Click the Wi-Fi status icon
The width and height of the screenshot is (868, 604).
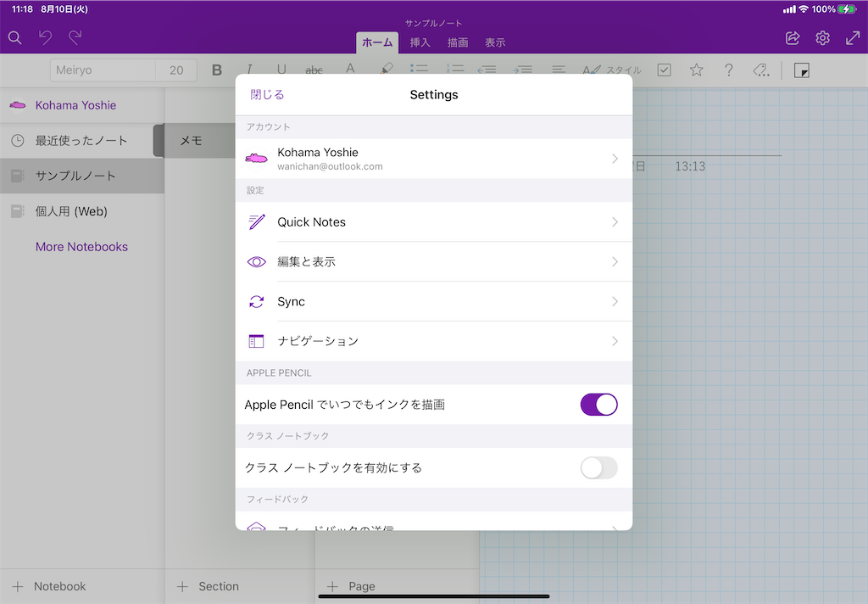tap(804, 8)
